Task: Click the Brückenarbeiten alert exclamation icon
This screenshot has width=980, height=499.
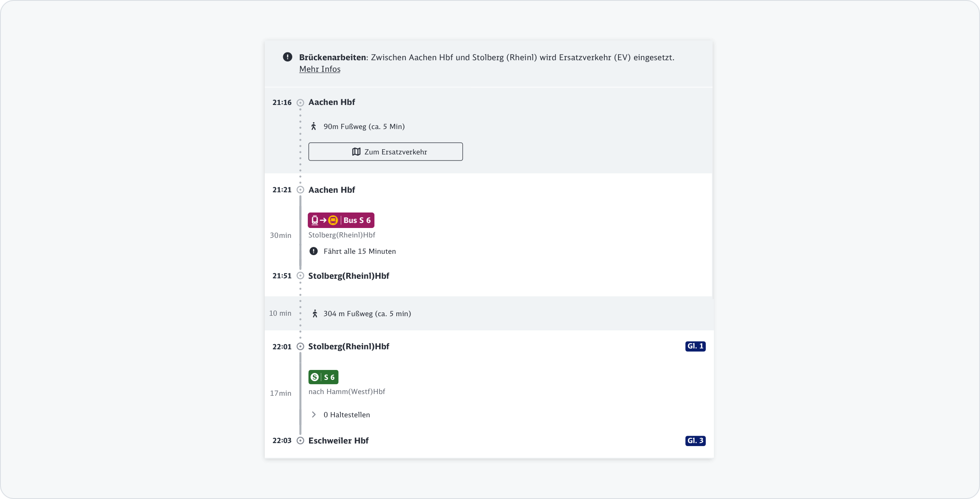Action: click(x=288, y=57)
